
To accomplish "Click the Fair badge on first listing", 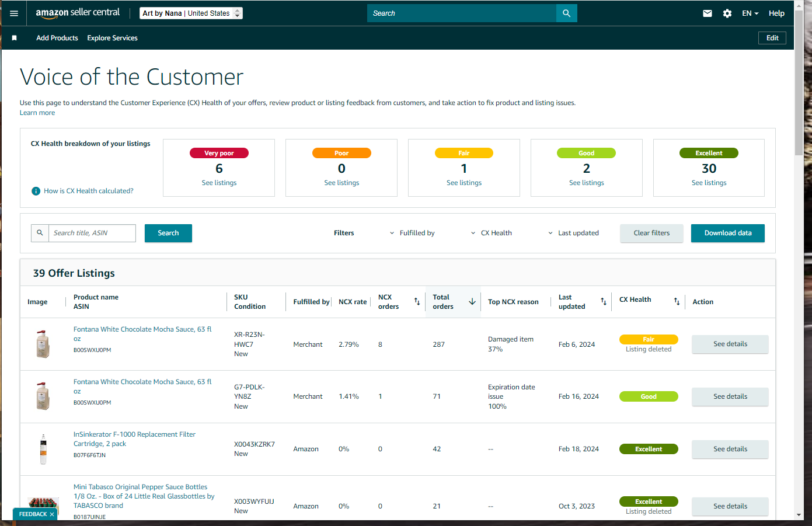I will (649, 339).
